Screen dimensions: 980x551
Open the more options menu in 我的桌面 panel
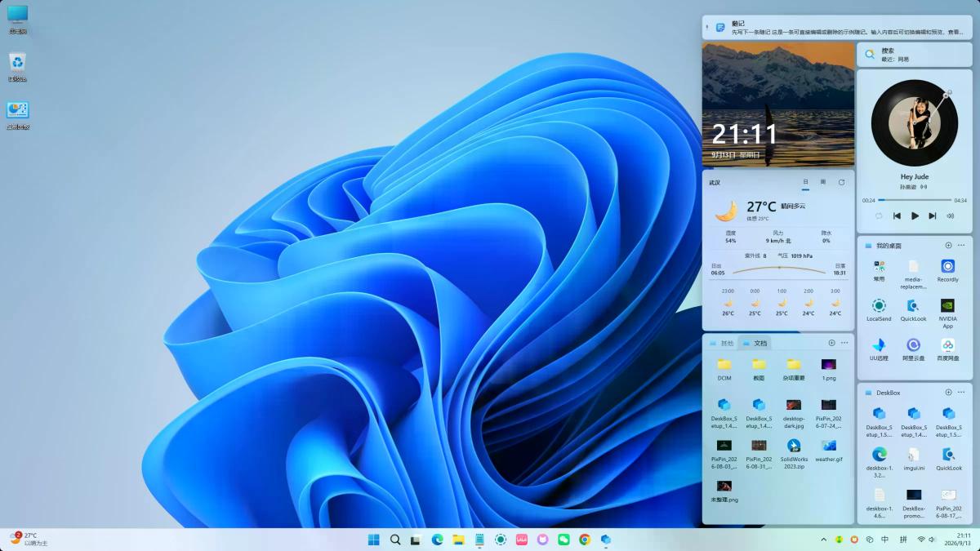[x=960, y=245]
